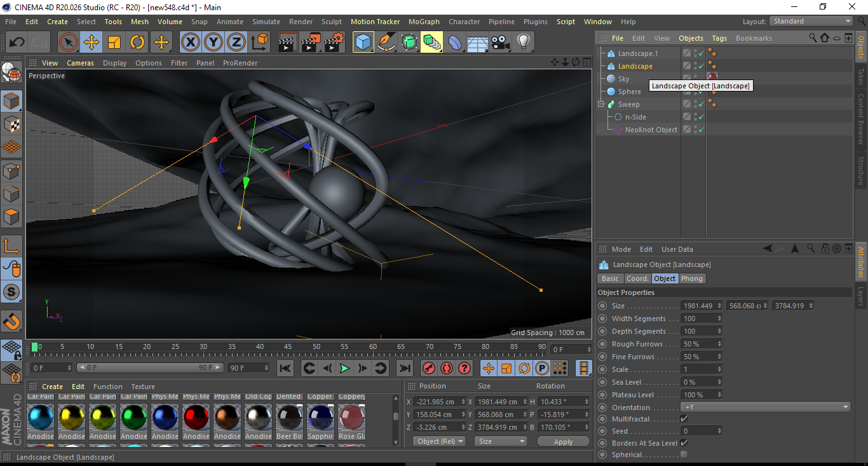
Task: Click the timeline preview range slider
Action: [150, 367]
